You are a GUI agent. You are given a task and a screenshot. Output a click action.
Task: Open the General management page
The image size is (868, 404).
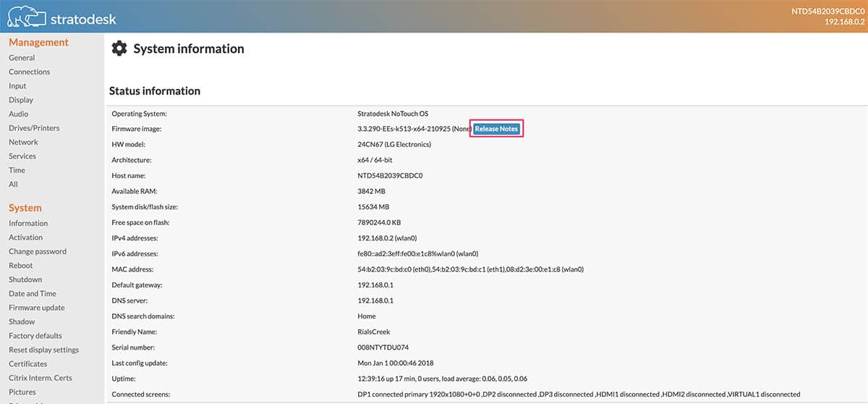[x=22, y=58]
